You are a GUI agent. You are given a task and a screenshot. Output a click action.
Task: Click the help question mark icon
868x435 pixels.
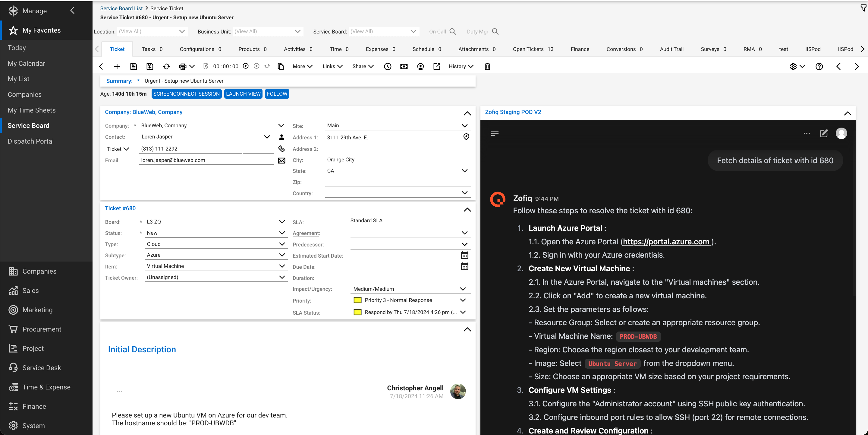pos(819,66)
